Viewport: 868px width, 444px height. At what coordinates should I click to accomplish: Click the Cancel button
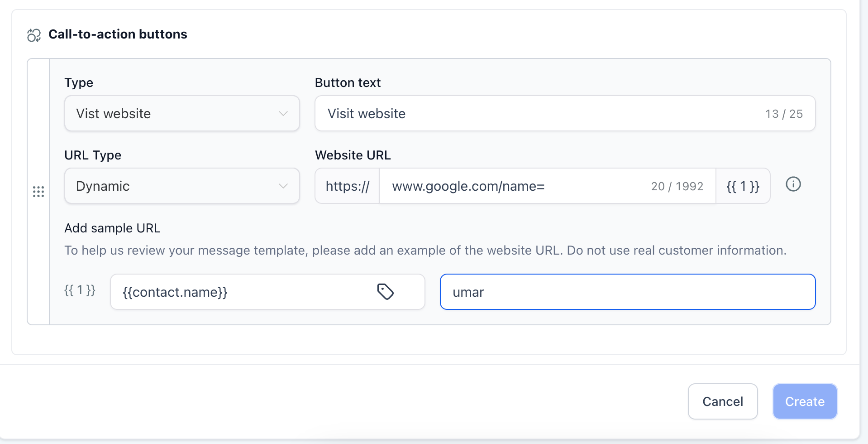click(x=723, y=401)
